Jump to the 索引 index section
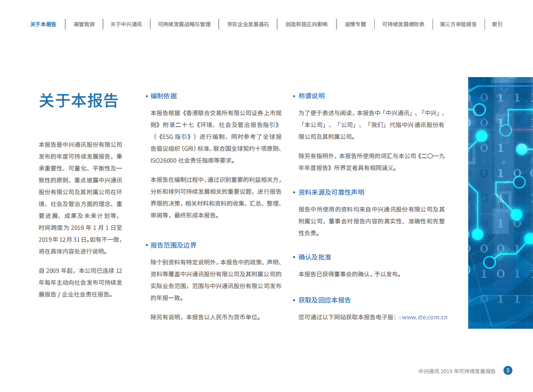This screenshot has height=392, width=533. pos(497,23)
